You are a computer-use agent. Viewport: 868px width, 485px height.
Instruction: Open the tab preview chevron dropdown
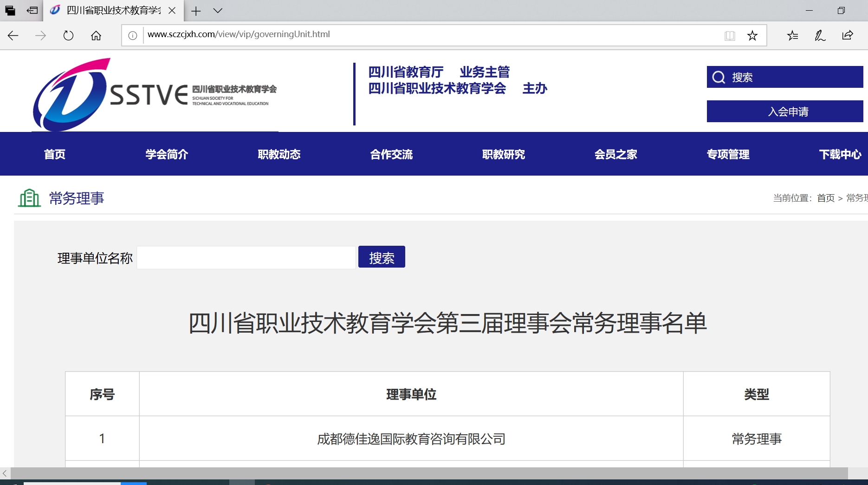point(217,11)
